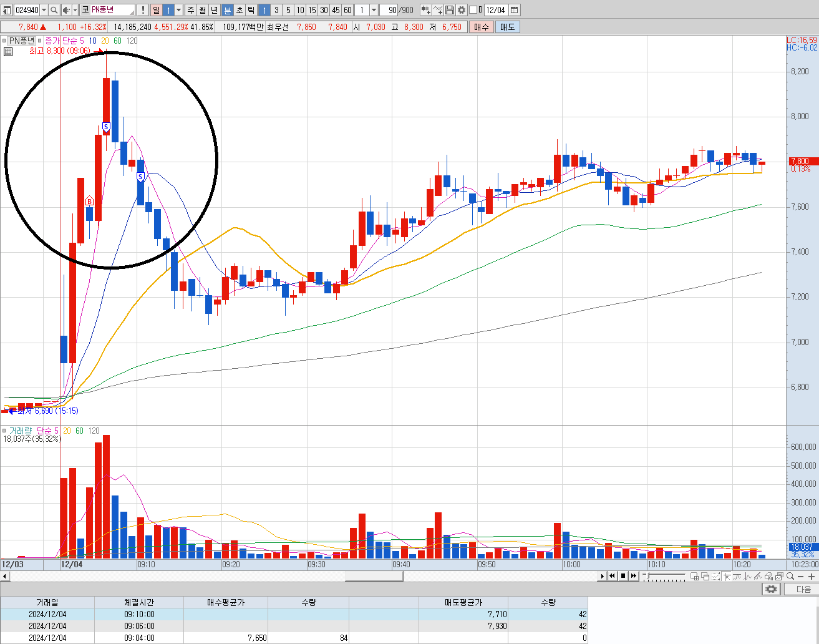This screenshot has height=644, width=819.
Task: Select the 09:10:00 trade row
Action: [294, 614]
